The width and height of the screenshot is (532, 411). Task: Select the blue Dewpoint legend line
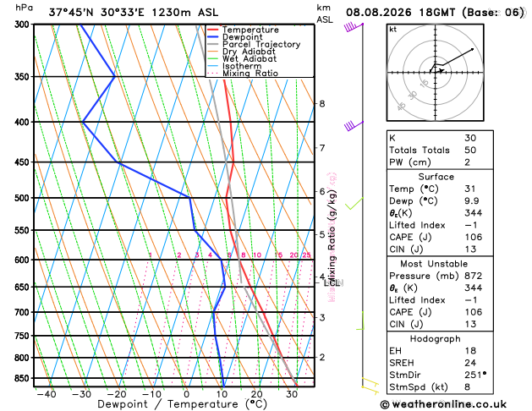(x=213, y=37)
